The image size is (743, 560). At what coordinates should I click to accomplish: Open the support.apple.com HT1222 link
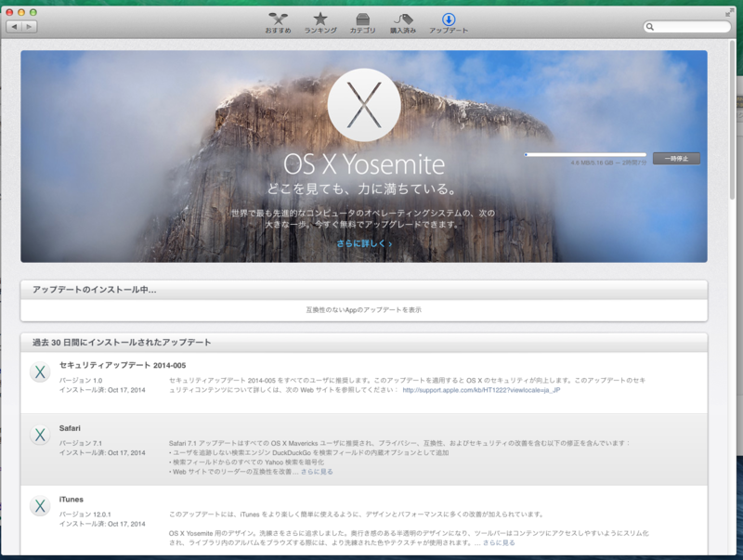pyautogui.click(x=481, y=390)
